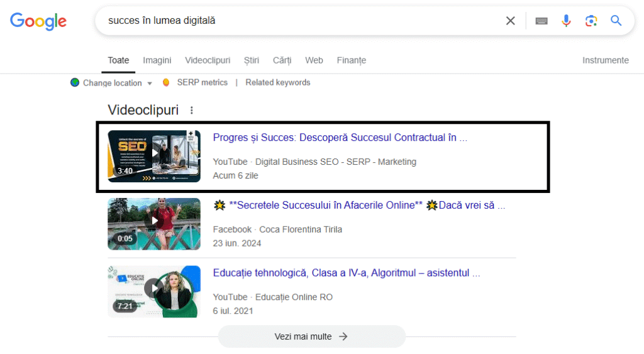Viewport: 644px width, 354px height.
Task: Open Secretele Succesului în Afacerile Online link
Action: click(359, 206)
